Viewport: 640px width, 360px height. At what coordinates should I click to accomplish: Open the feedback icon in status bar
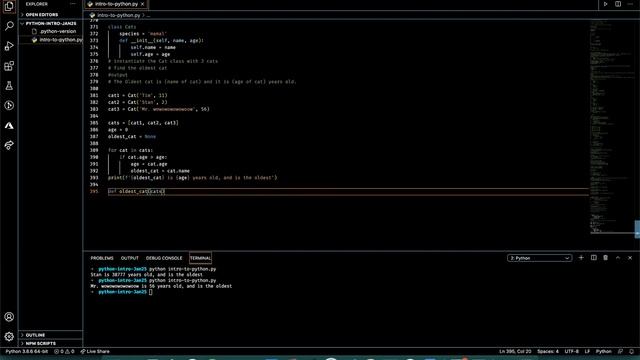[x=620, y=351]
